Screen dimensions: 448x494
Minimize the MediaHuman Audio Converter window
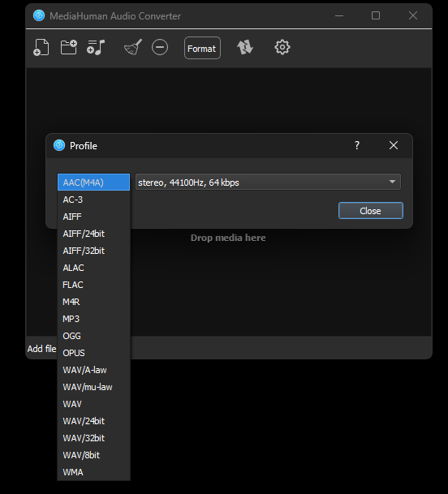339,15
